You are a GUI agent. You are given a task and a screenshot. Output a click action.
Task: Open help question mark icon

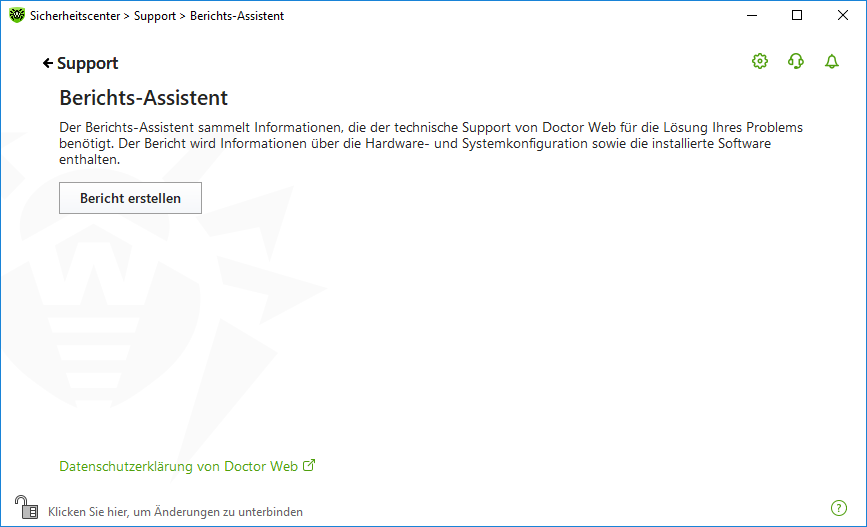coord(839,508)
